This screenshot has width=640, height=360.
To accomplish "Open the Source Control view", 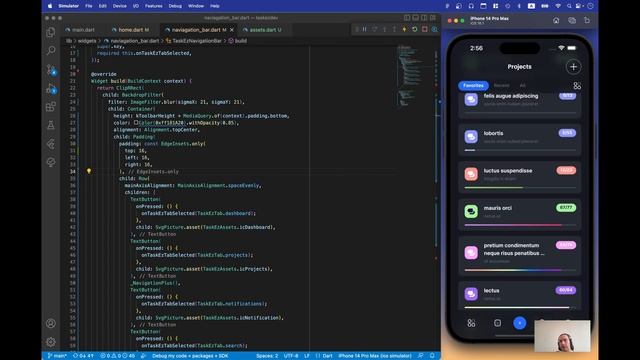I will 51,69.
